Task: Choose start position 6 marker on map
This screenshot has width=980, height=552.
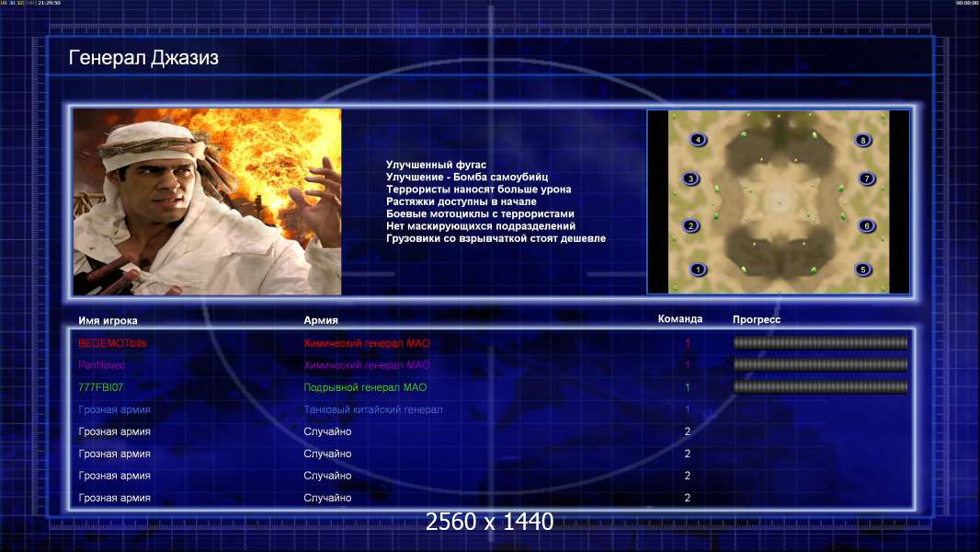Action: (866, 225)
